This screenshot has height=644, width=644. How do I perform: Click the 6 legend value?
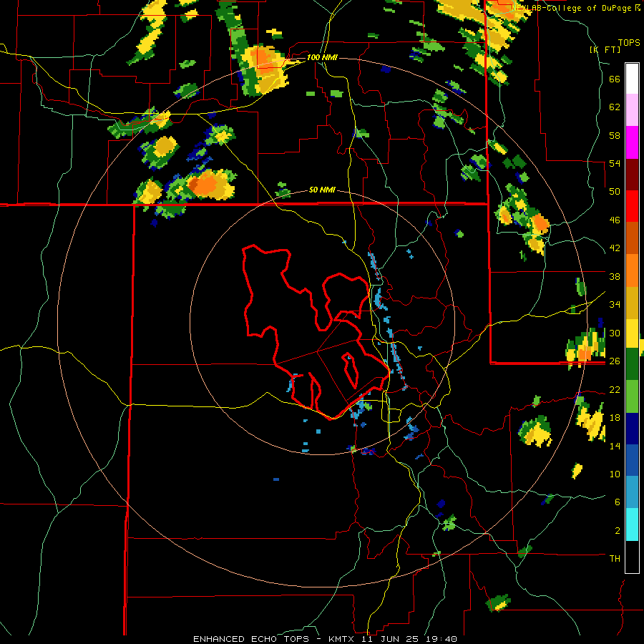[618, 502]
